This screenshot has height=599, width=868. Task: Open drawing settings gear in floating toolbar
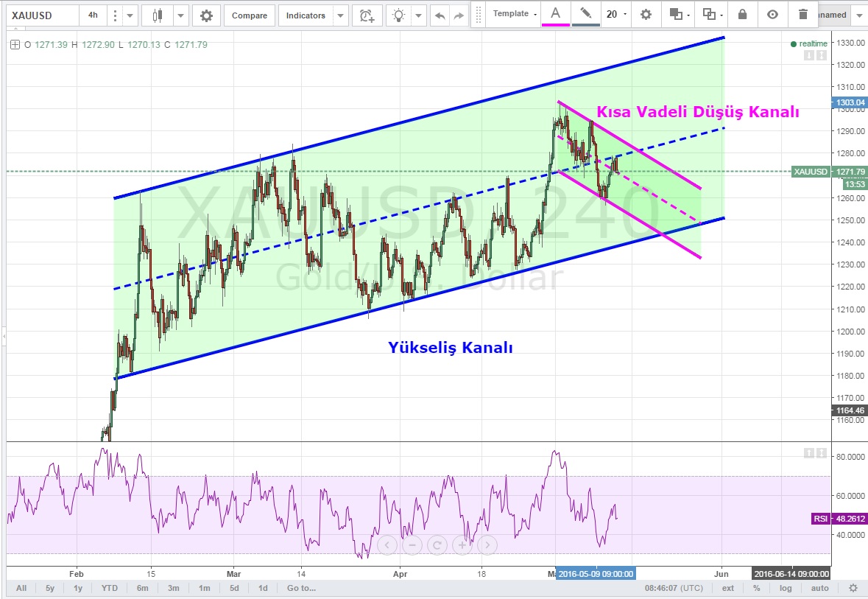pyautogui.click(x=646, y=14)
